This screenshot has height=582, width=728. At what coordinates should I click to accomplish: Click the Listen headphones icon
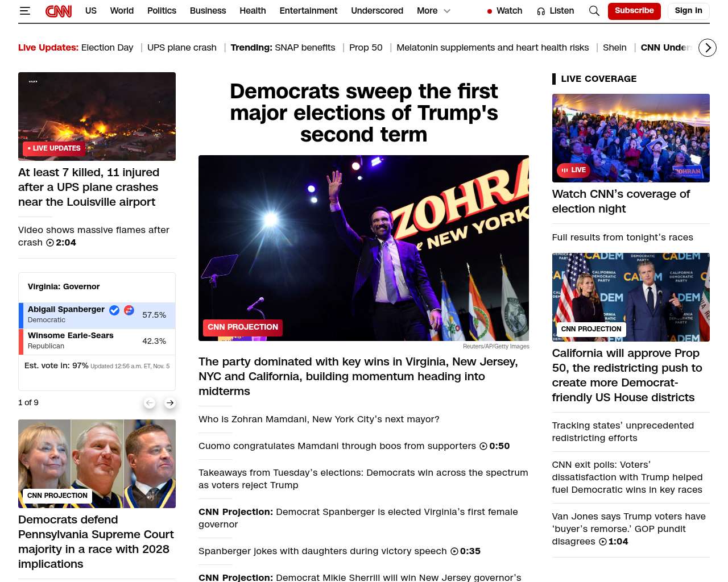coord(541,11)
